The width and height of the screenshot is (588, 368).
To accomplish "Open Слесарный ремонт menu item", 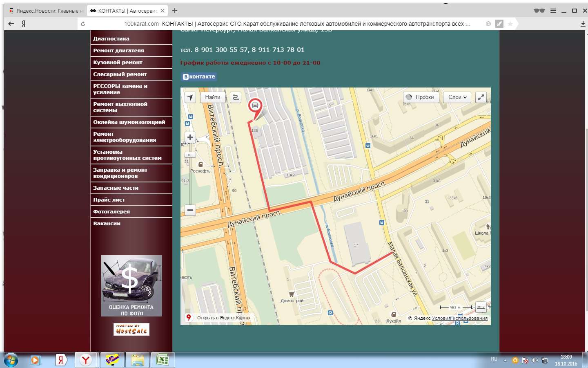I will 131,74.
